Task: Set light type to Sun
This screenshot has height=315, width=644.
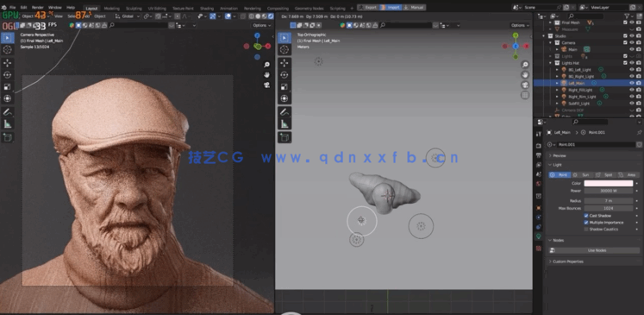Action: click(x=583, y=175)
